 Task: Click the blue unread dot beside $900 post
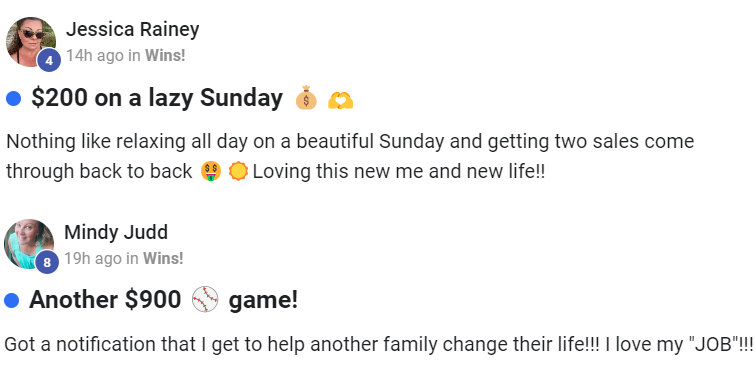[x=12, y=301]
